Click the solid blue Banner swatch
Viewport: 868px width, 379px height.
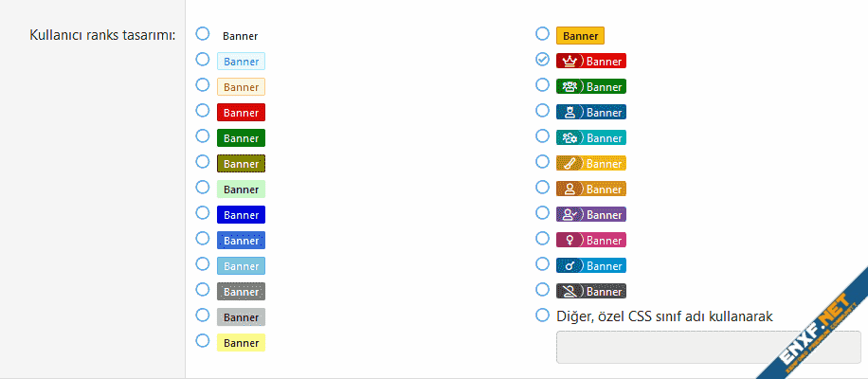click(x=241, y=215)
